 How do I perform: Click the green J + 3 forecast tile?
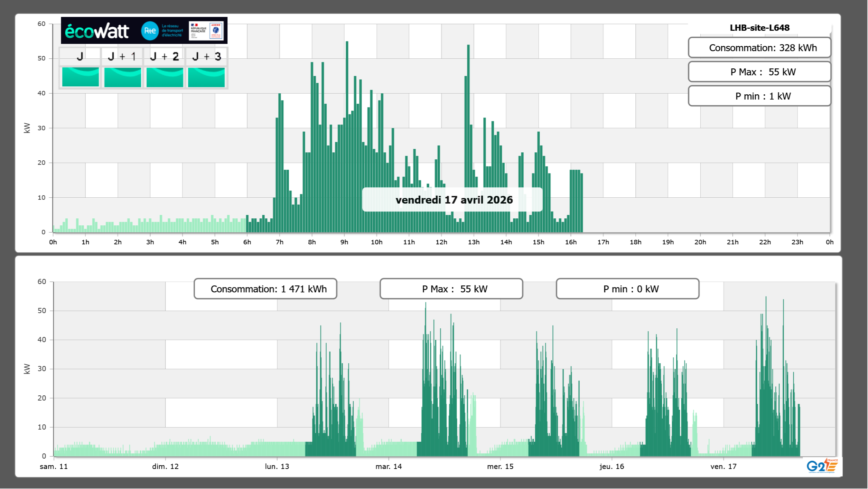pos(206,77)
